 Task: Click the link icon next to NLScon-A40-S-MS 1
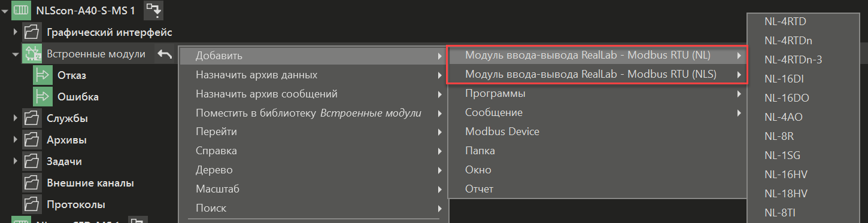(154, 10)
